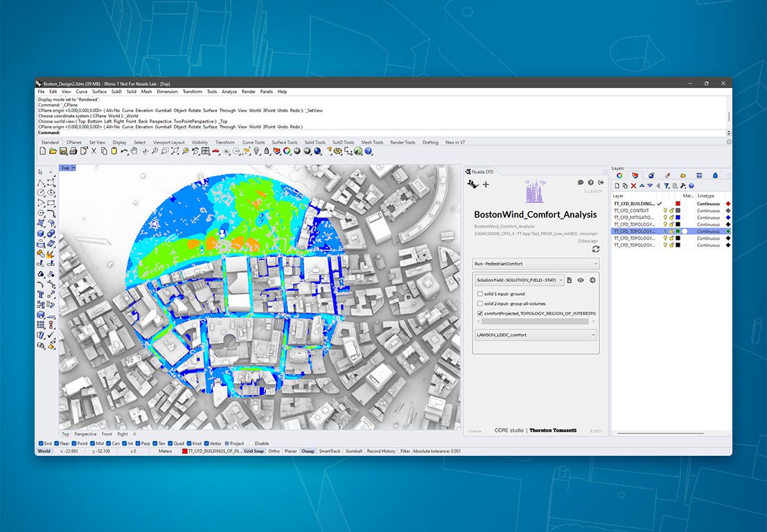This screenshot has width=767, height=532.
Task: Toggle the Vertex osnap checkbox
Action: 206,443
